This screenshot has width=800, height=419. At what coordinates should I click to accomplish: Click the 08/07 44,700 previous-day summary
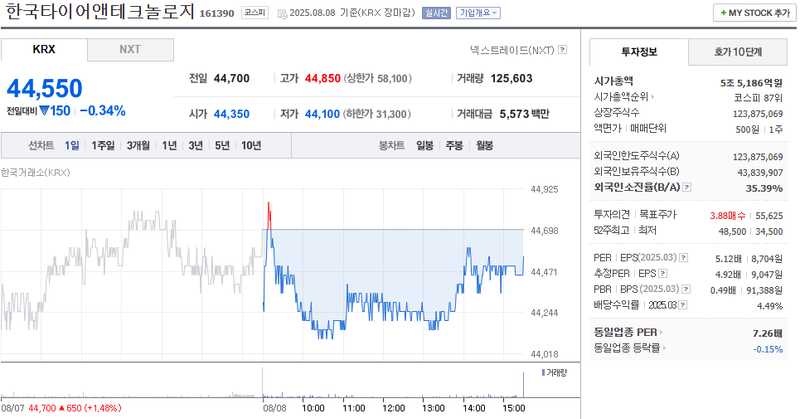[61, 408]
